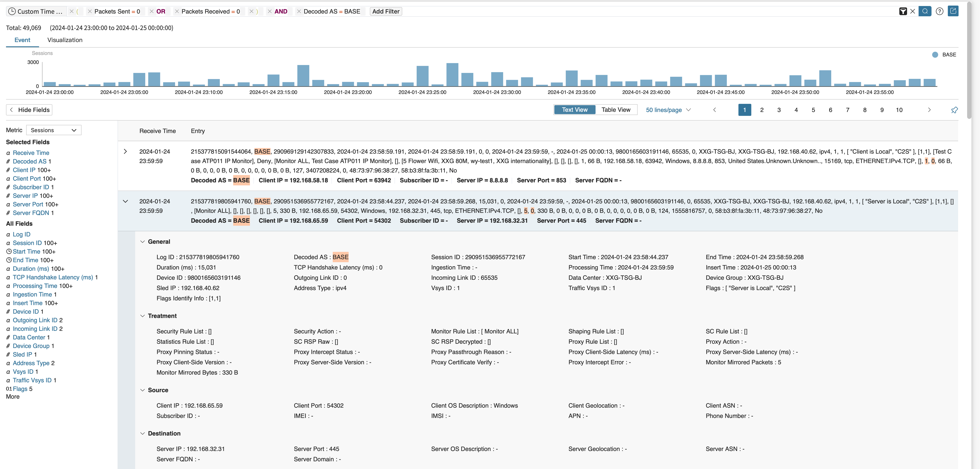Click the funnel filter icon
The height and width of the screenshot is (469, 980).
pos(903,11)
